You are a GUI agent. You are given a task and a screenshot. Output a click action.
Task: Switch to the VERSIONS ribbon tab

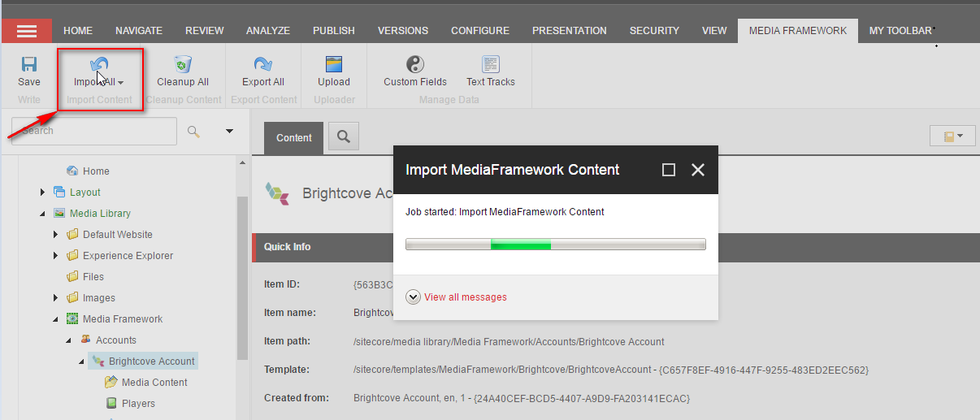pyautogui.click(x=403, y=31)
